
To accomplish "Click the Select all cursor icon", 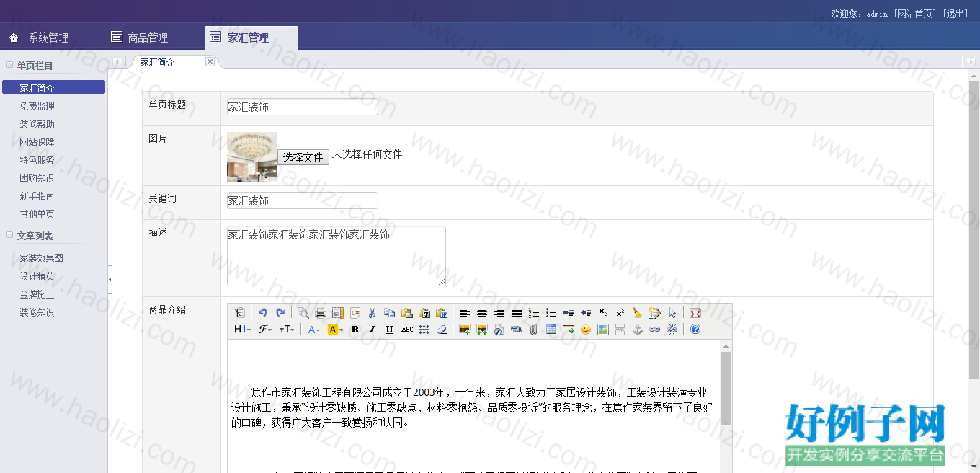I will coord(672,313).
